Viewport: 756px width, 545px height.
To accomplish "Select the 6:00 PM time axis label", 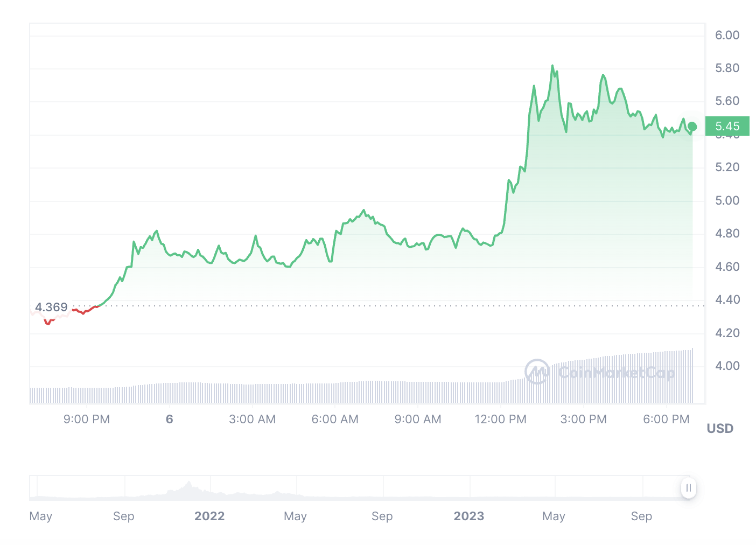I will coord(666,420).
